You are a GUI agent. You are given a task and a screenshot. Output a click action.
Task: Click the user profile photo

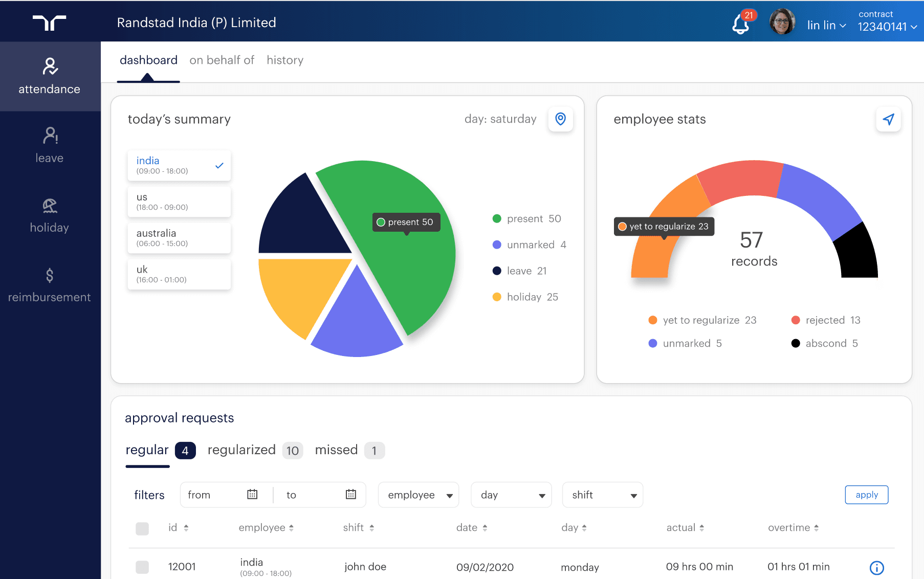pos(782,22)
